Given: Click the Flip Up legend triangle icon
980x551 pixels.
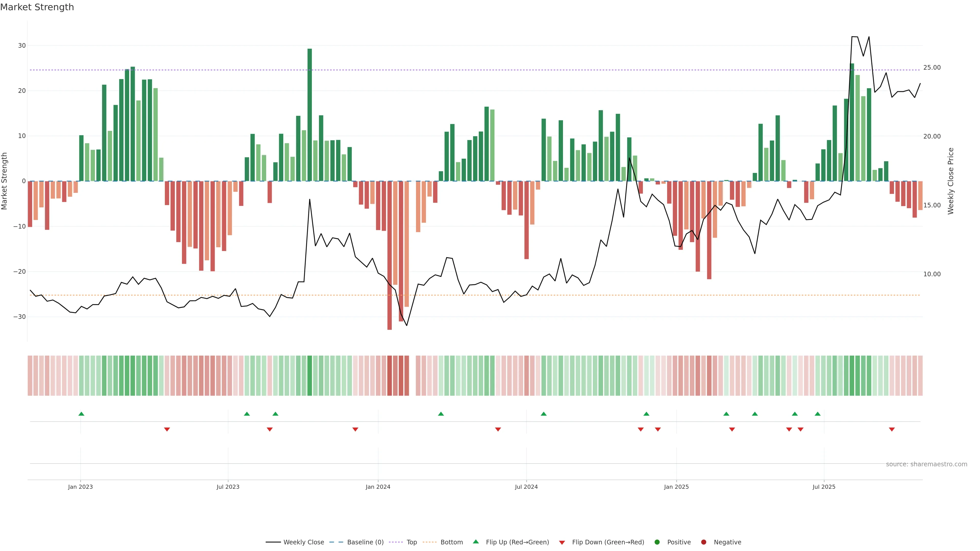Looking at the screenshot, I should (x=475, y=542).
